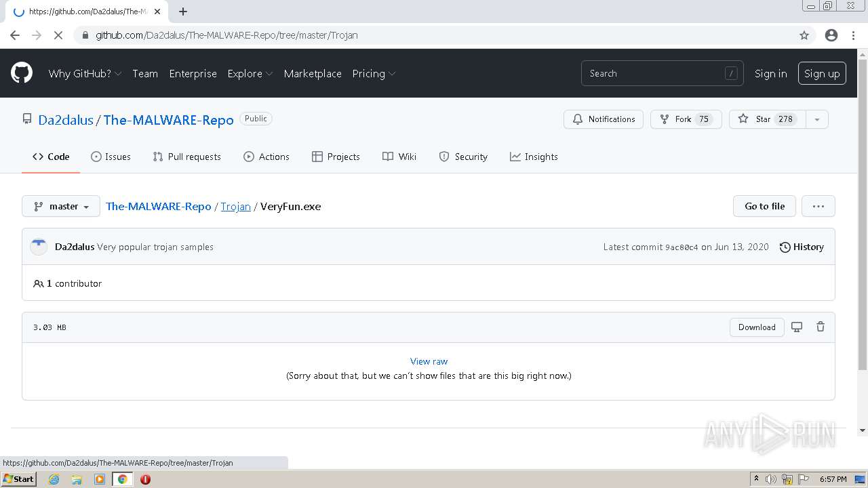Expand the Pricing menu
868x488 pixels.
pos(374,73)
